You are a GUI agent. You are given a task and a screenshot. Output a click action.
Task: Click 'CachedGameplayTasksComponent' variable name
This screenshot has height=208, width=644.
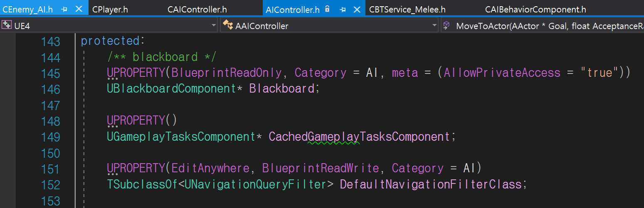tap(360, 136)
